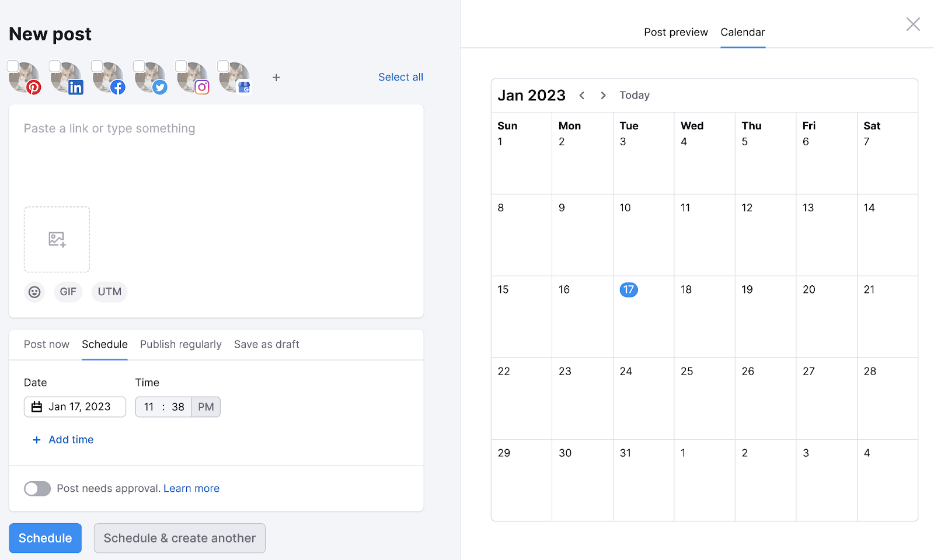The height and width of the screenshot is (560, 934).
Task: Select January 17 on the calendar
Action: [x=628, y=289]
